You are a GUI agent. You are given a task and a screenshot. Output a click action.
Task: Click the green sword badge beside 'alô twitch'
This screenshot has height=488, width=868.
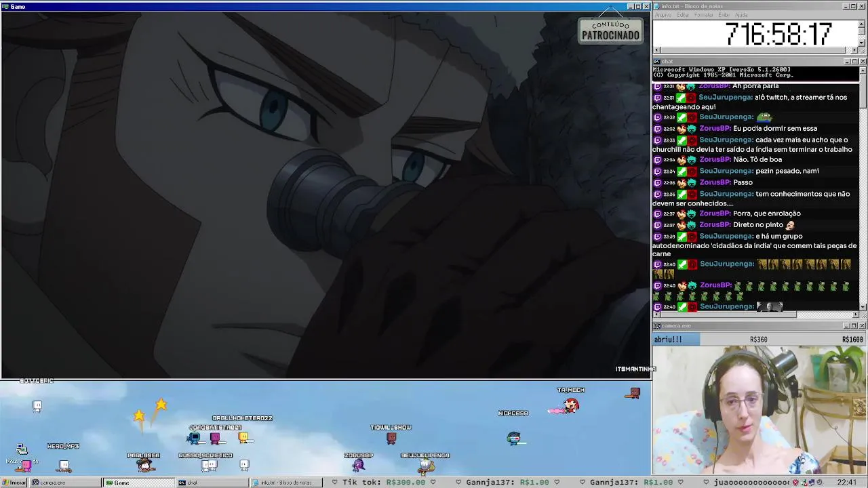click(682, 98)
